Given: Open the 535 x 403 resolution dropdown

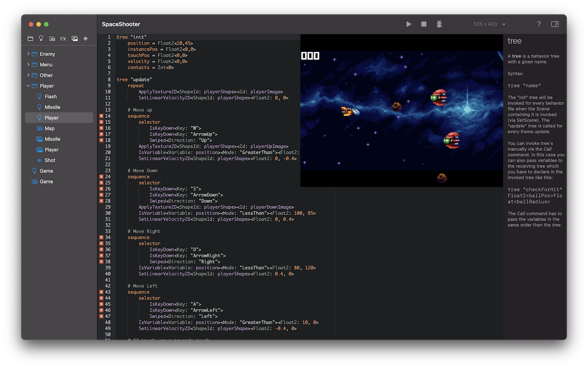Looking at the screenshot, I should coord(489,24).
